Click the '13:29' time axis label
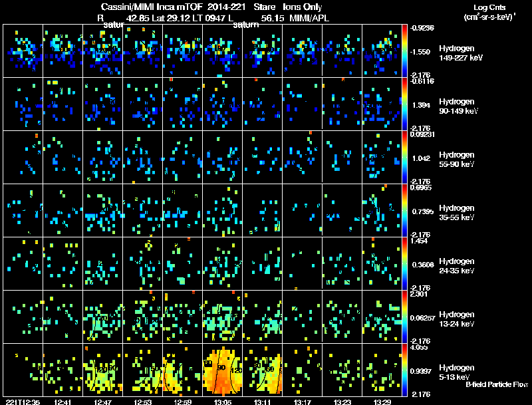532x405 pixels. click(382, 402)
